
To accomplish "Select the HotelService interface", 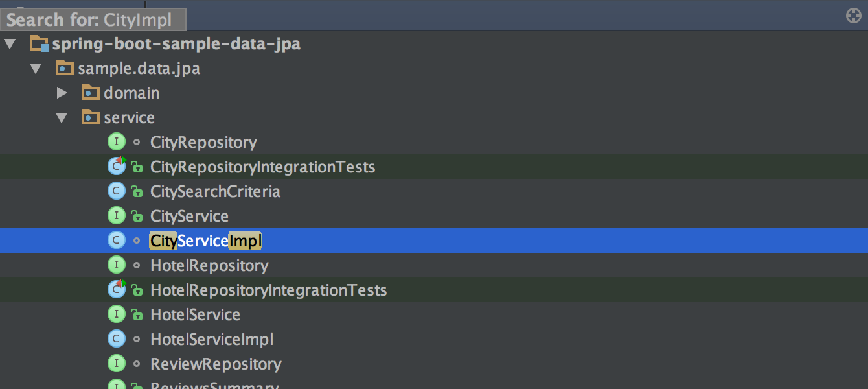I will tap(195, 314).
